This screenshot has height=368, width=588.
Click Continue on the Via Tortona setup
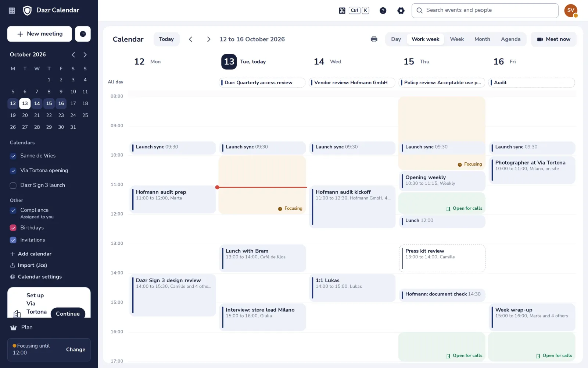click(x=68, y=314)
